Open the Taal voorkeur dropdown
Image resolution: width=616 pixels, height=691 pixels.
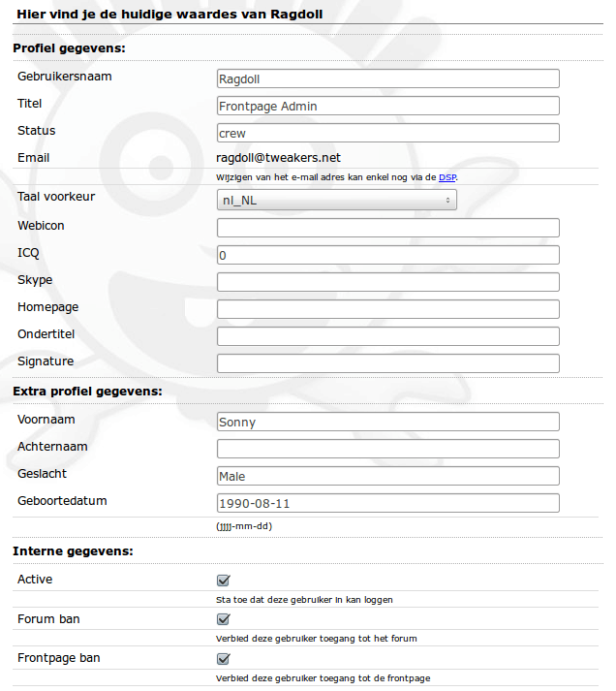(x=336, y=200)
